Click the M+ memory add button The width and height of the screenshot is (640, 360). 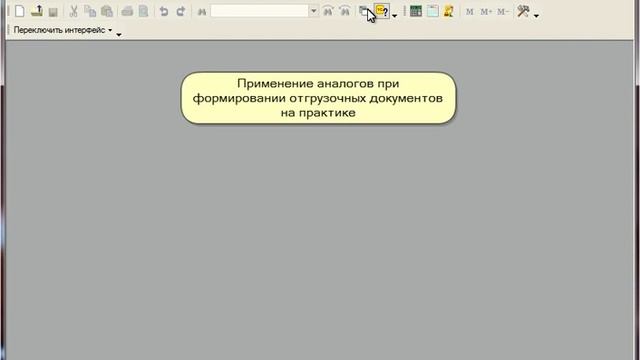[486, 12]
